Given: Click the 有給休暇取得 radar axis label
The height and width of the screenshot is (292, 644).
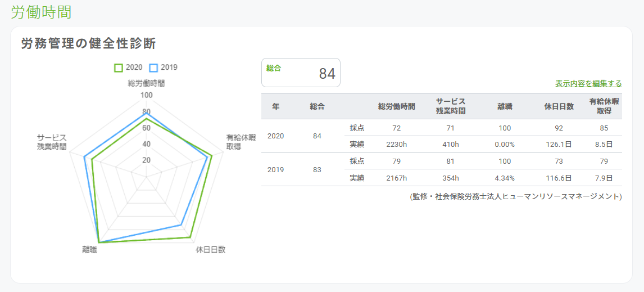Looking at the screenshot, I should (241, 142).
